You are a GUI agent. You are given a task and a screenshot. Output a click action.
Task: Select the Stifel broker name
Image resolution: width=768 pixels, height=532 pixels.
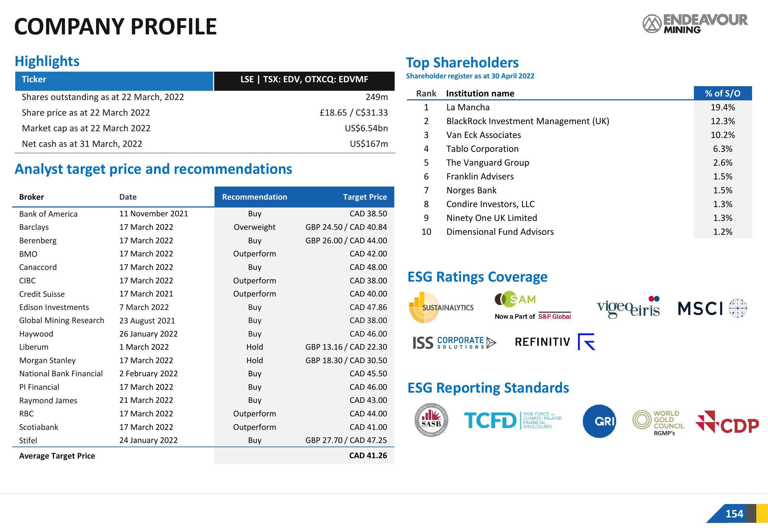[28, 440]
